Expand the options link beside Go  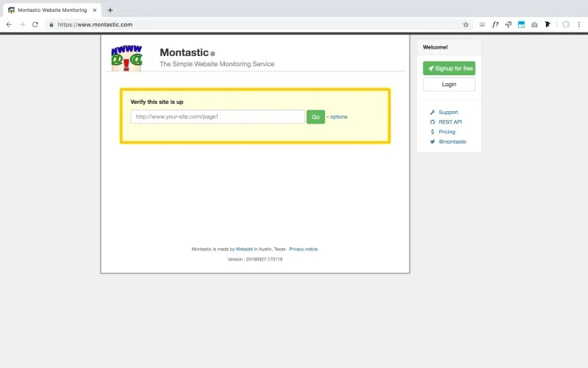click(339, 117)
